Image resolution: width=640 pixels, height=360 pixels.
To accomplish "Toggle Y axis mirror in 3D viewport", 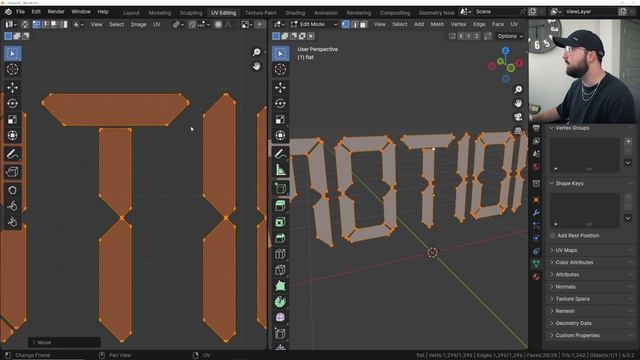I will [469, 36].
